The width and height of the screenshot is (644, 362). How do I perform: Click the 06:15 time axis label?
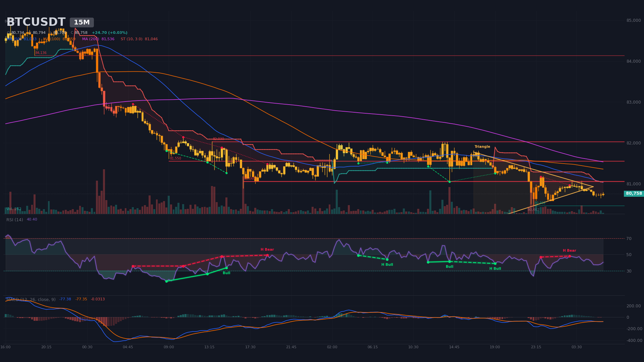click(x=373, y=347)
